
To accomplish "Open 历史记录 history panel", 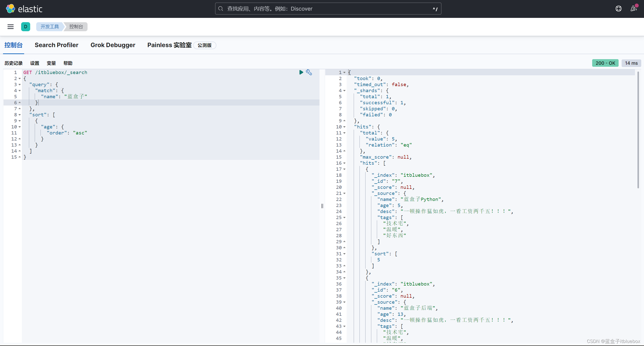I will tap(14, 63).
